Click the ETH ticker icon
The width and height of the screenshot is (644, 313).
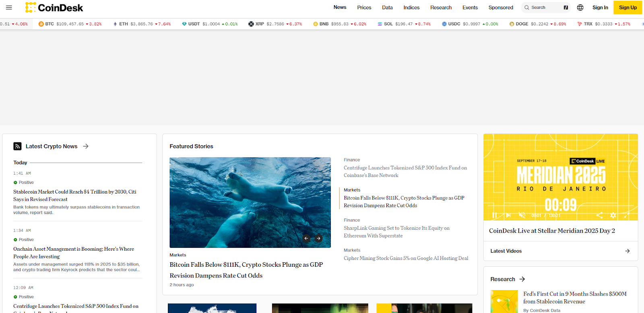tap(115, 24)
